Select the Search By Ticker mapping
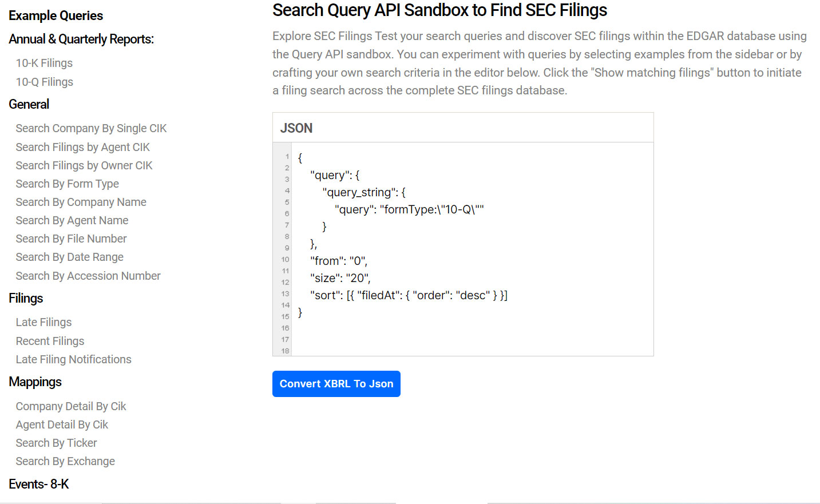820x504 pixels. [x=56, y=443]
